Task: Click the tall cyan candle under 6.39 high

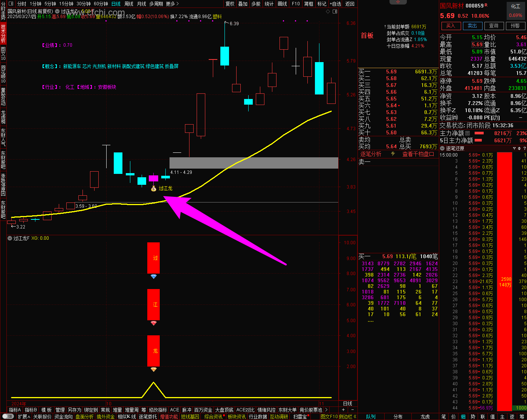Action: click(x=225, y=56)
